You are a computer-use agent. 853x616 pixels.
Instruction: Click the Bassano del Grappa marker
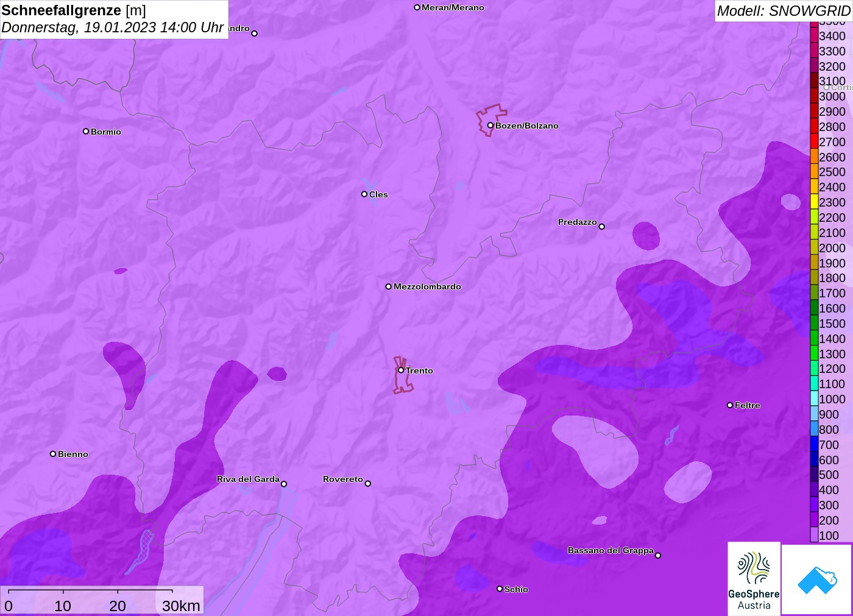[x=658, y=555]
